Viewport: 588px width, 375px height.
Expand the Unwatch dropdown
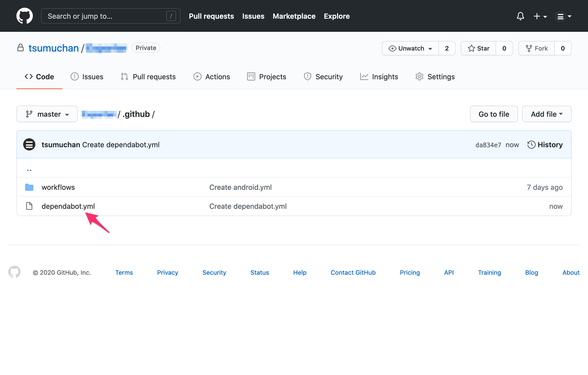tap(410, 48)
